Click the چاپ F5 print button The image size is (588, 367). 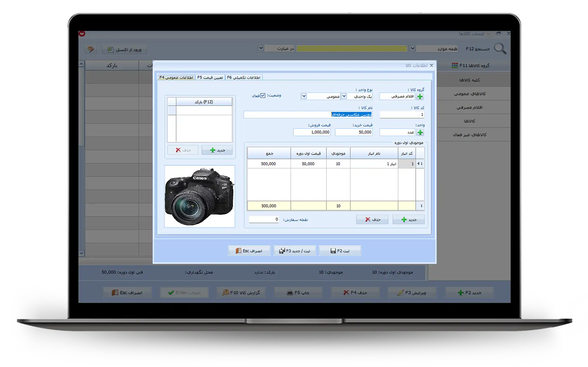point(298,293)
